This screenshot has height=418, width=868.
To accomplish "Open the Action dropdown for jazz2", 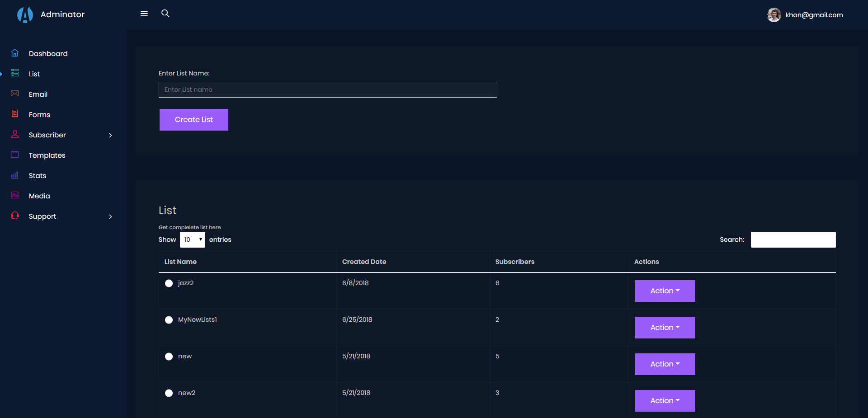I will (x=665, y=291).
